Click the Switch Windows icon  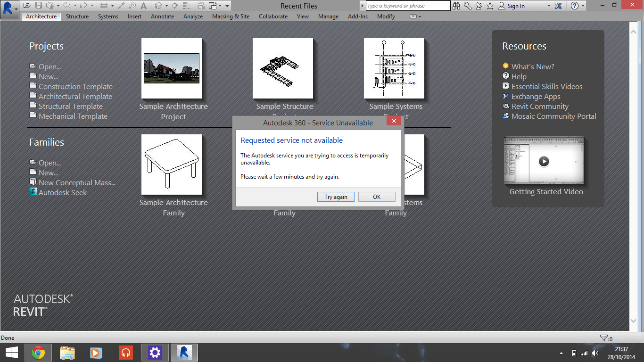[213, 6]
